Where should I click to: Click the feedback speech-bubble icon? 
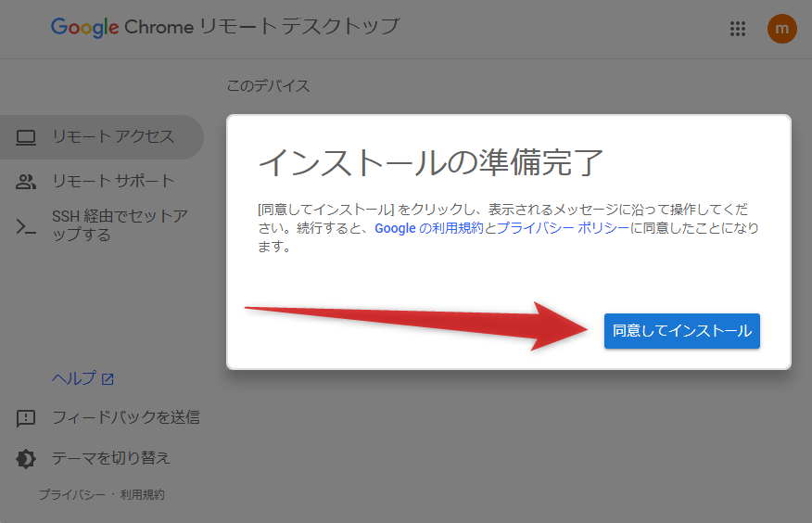(26, 418)
